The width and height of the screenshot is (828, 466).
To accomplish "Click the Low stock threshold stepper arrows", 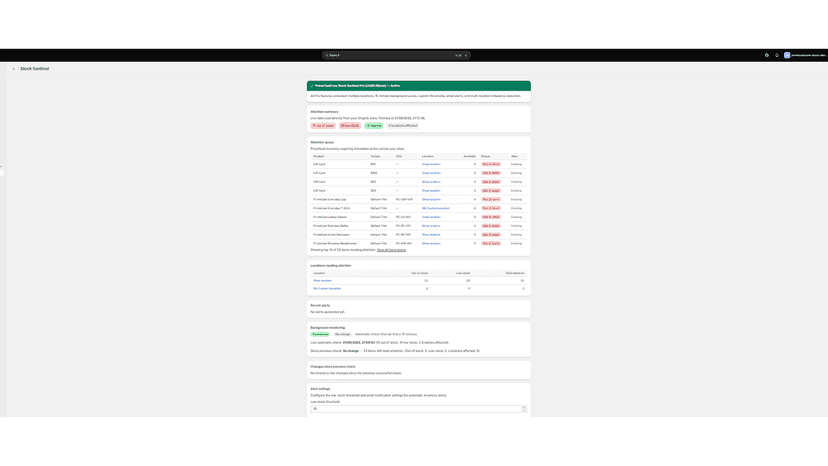I will click(x=524, y=409).
